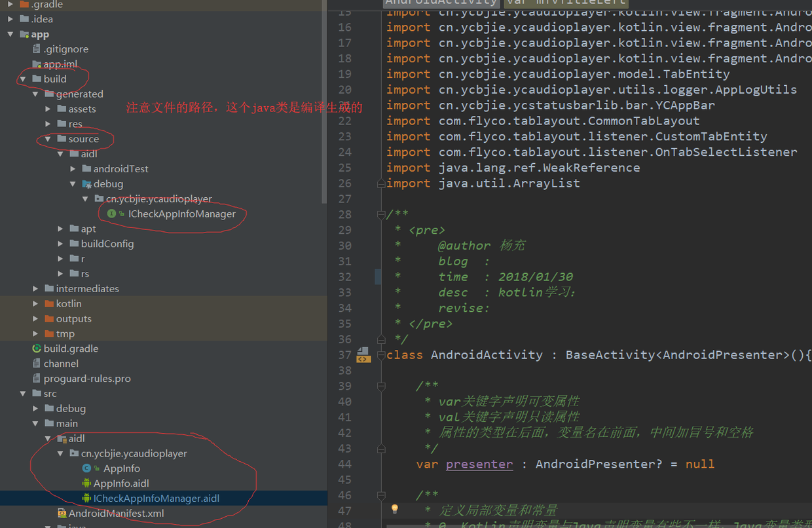Expand the kotlin build folder
The width and height of the screenshot is (812, 528).
35,303
